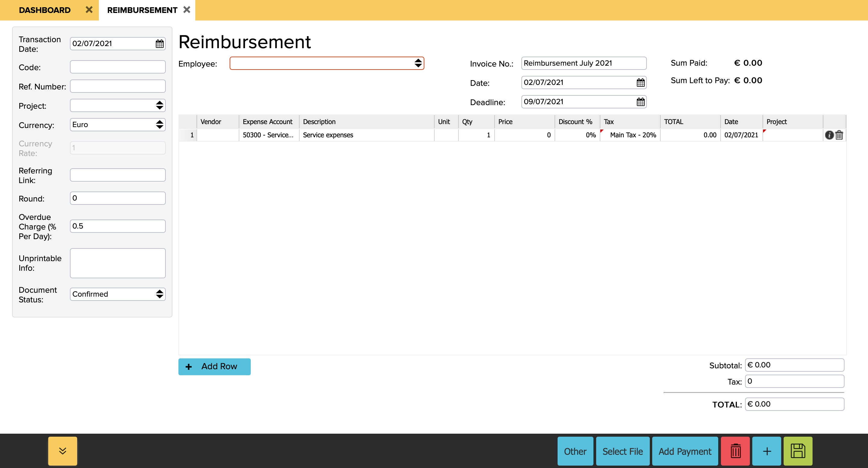
Task: Create a new document with the plus icon
Action: pos(766,451)
